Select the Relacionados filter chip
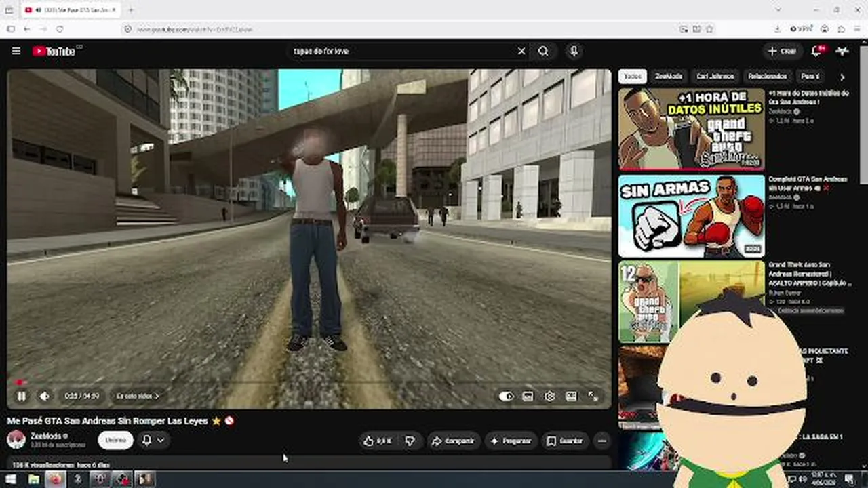The image size is (868, 488). tap(768, 77)
